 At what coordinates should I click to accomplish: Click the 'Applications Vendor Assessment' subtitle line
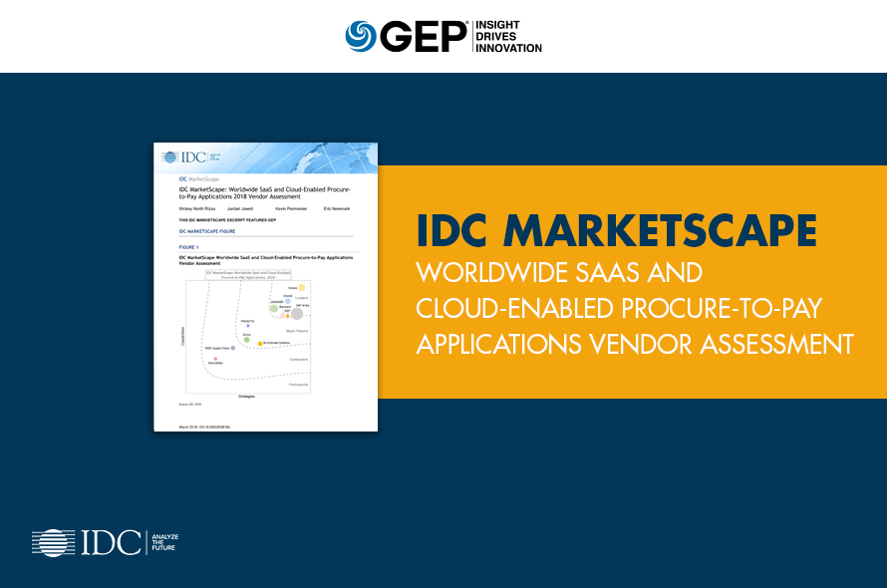(x=635, y=344)
